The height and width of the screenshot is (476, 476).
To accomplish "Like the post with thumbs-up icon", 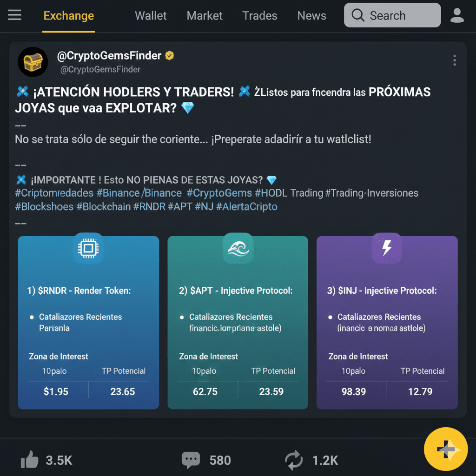I will click(x=29, y=460).
